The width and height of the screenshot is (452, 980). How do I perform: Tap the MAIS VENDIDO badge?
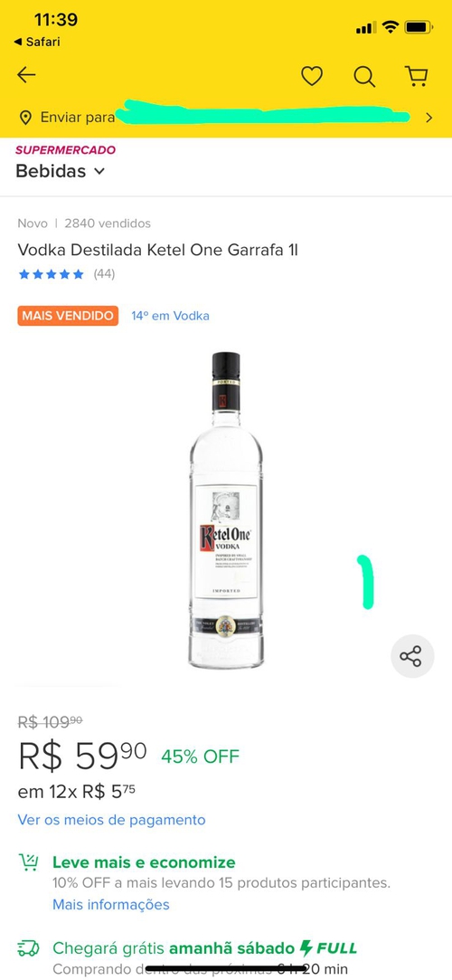tap(68, 316)
